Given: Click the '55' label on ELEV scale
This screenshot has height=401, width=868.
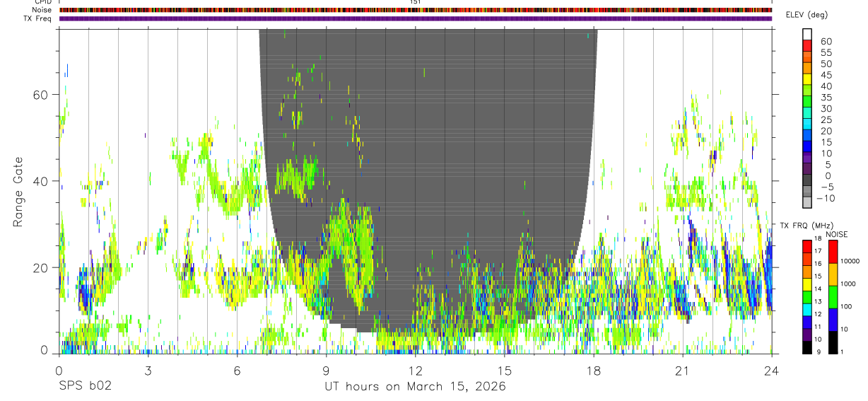Looking at the screenshot, I should pyautogui.click(x=826, y=53).
